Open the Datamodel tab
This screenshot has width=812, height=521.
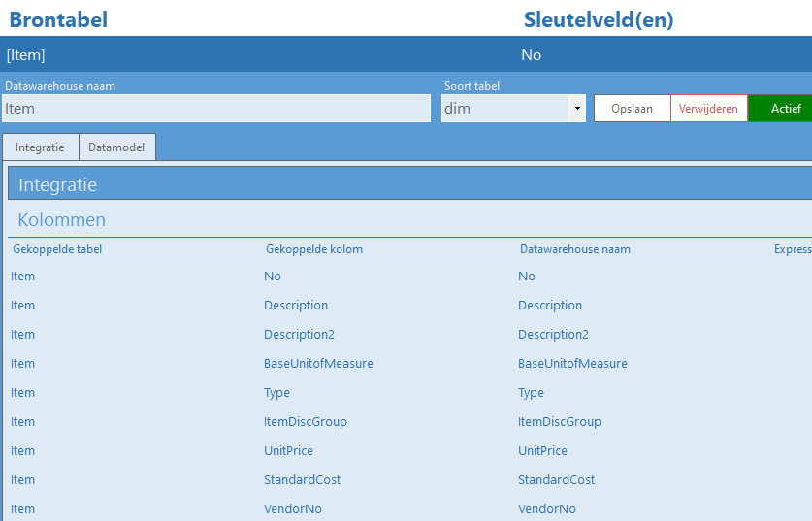(116, 147)
